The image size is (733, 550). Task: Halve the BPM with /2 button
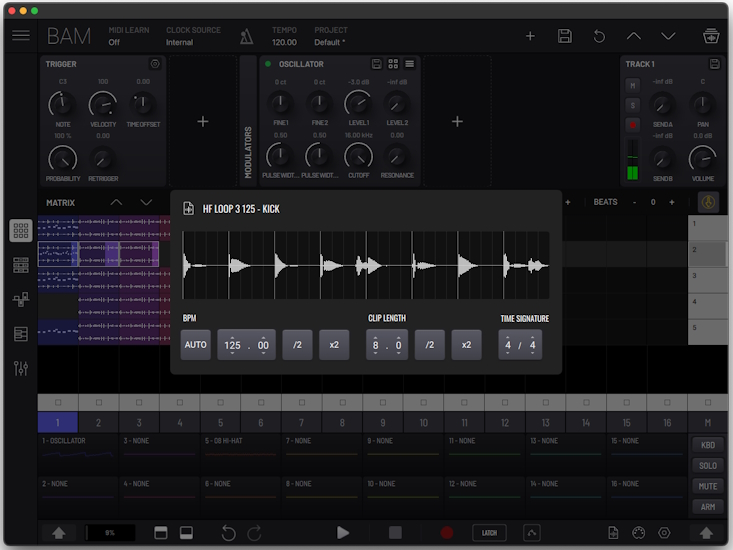click(297, 345)
